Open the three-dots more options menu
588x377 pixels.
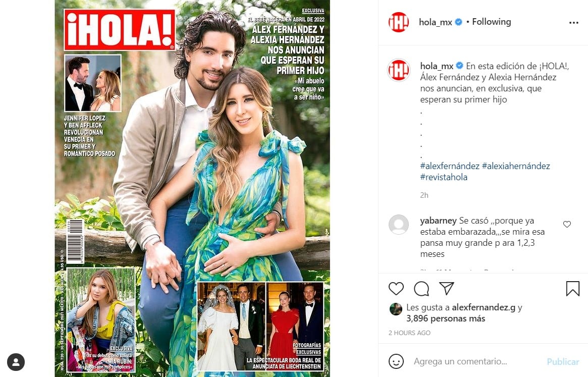point(574,23)
